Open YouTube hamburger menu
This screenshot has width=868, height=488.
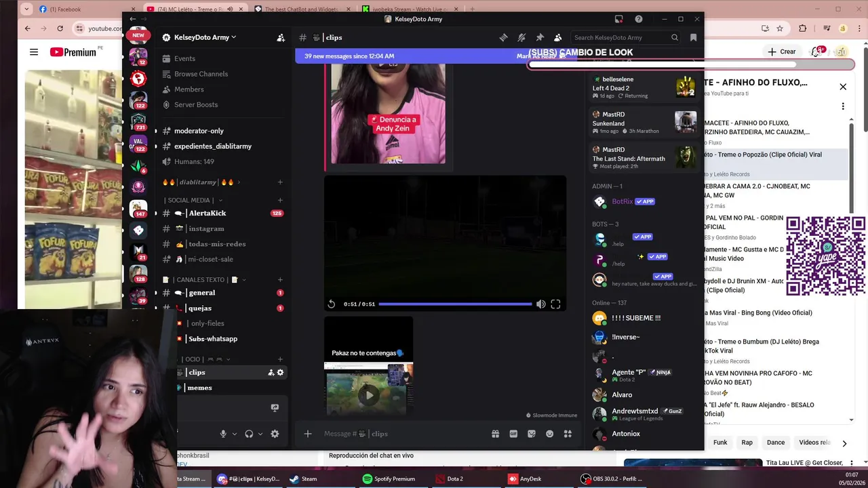[34, 52]
